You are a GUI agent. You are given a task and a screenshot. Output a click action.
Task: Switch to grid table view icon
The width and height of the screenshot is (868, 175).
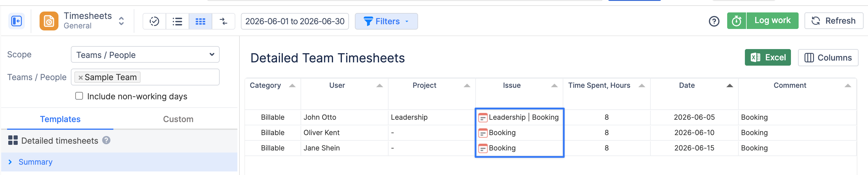[x=200, y=21]
